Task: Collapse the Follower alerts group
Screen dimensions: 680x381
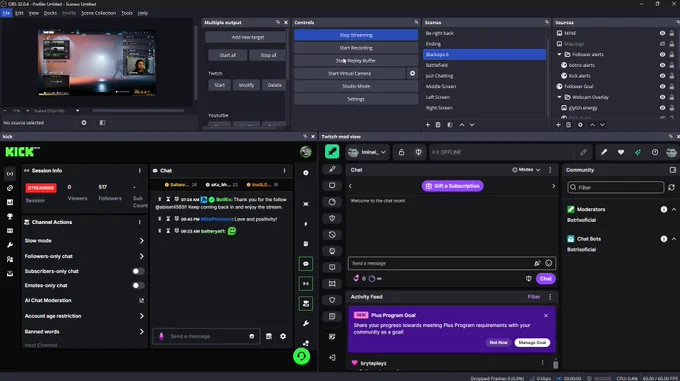Action: [559, 55]
